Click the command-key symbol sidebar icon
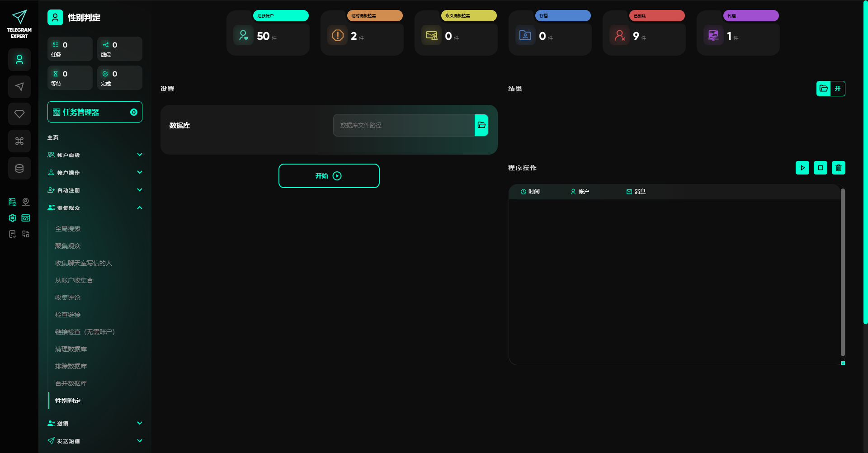The height and width of the screenshot is (453, 868). point(19,141)
